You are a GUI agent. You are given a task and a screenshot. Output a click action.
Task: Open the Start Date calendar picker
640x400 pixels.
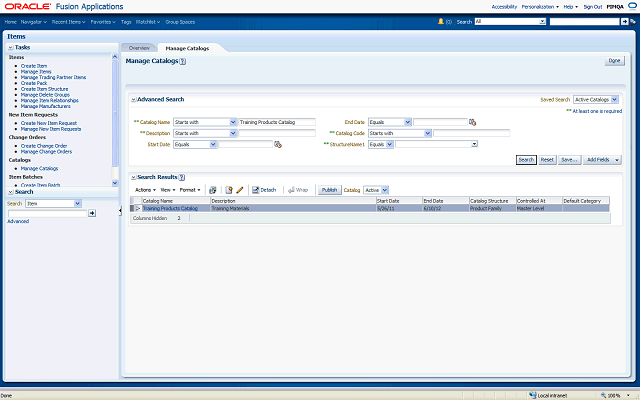pyautogui.click(x=278, y=144)
